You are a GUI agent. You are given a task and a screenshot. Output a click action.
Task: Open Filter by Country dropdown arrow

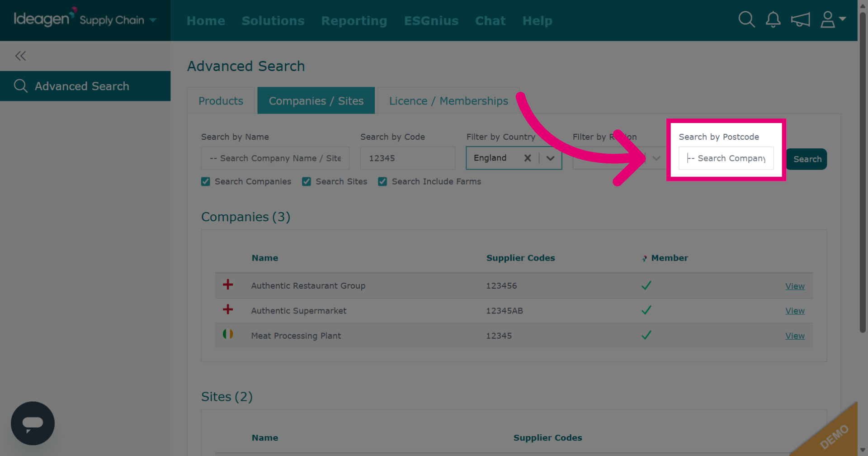550,158
